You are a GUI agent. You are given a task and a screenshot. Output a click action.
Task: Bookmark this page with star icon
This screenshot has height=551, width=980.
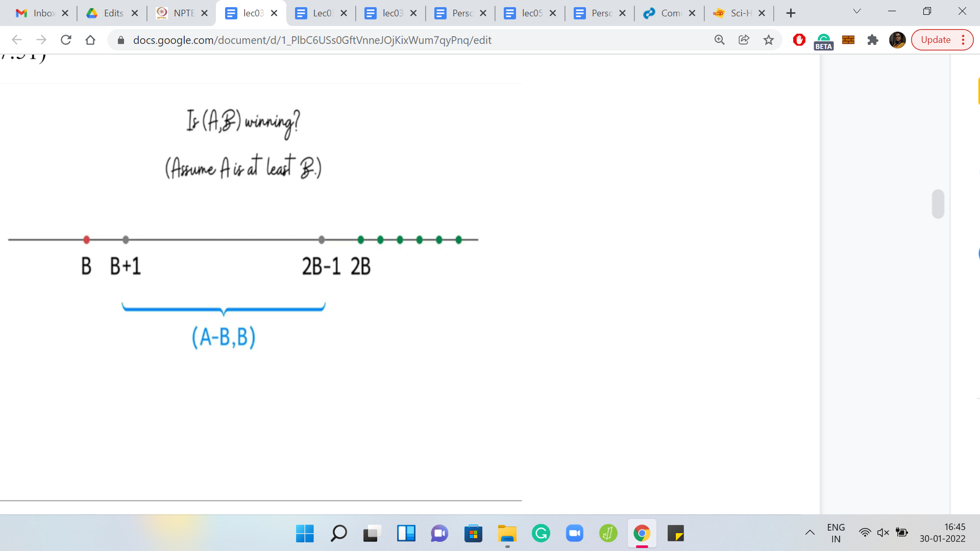(768, 40)
